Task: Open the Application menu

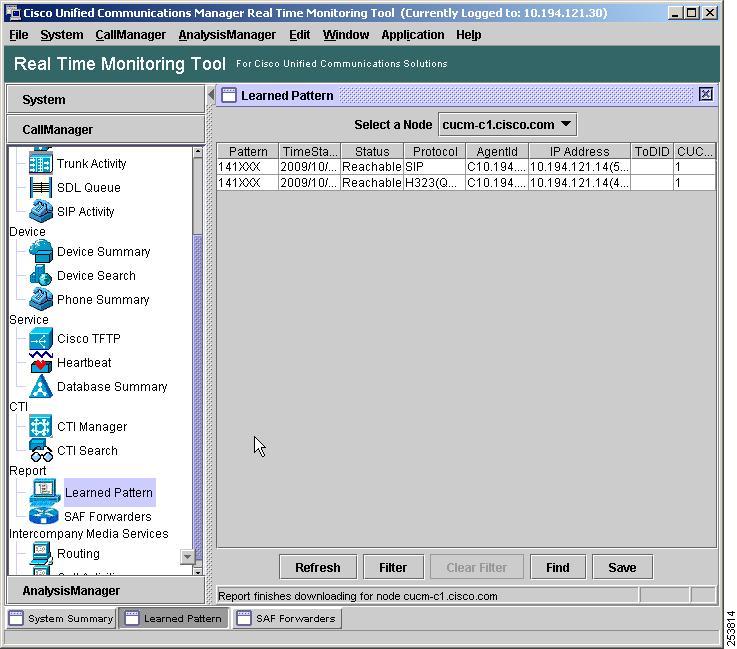Action: click(413, 35)
